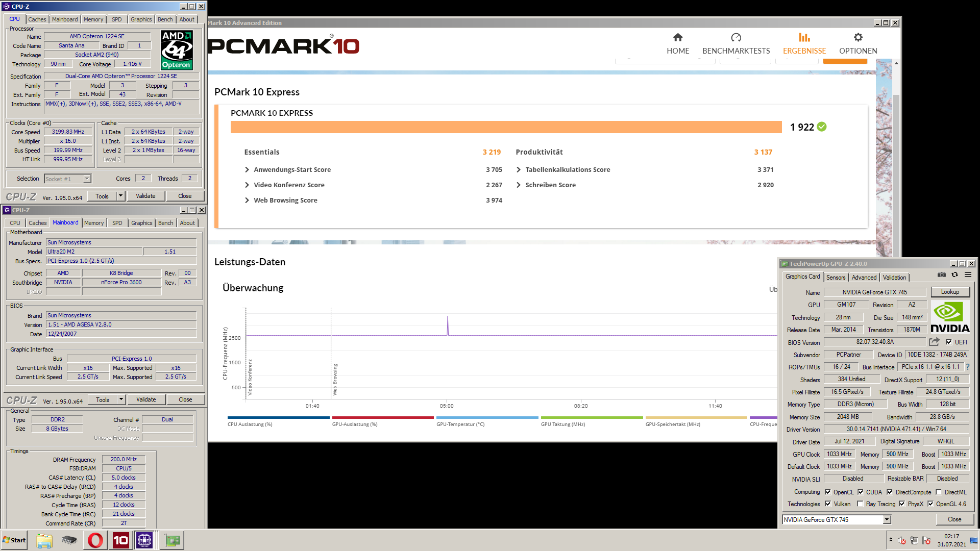Expand Tabellenkalkulations Score
The width and height of the screenshot is (980, 551).
[x=519, y=169]
